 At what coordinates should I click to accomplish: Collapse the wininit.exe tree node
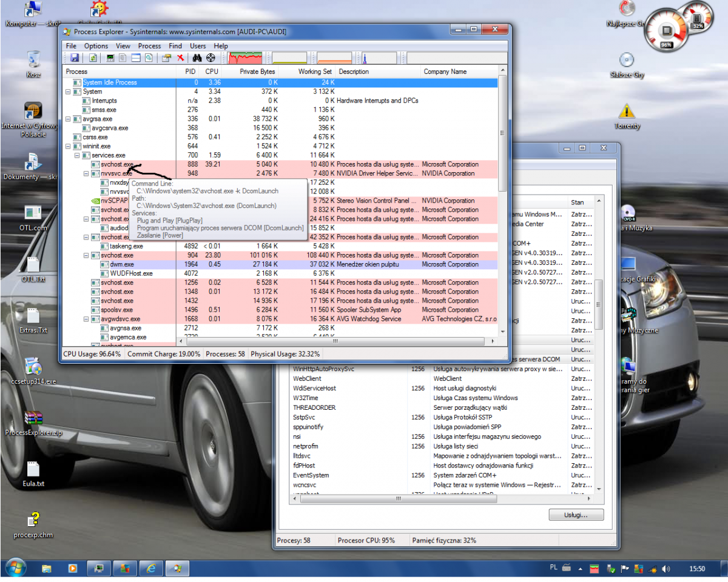68,146
